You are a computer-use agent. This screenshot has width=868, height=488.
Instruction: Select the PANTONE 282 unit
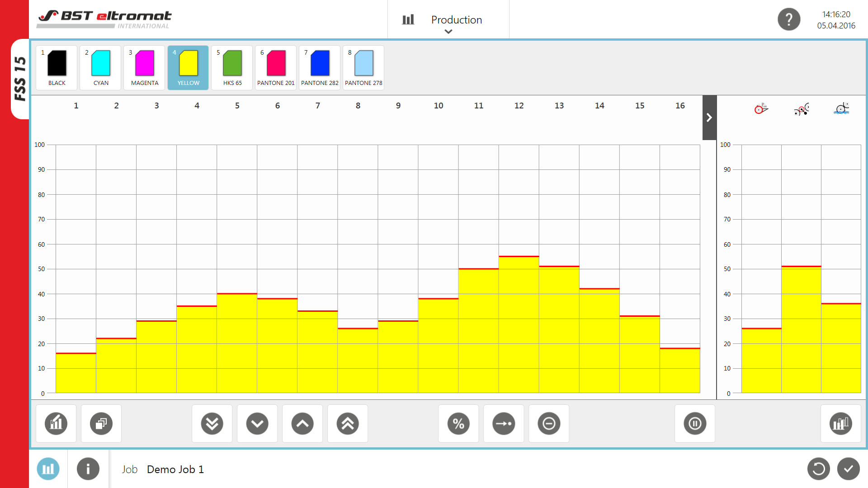click(320, 68)
